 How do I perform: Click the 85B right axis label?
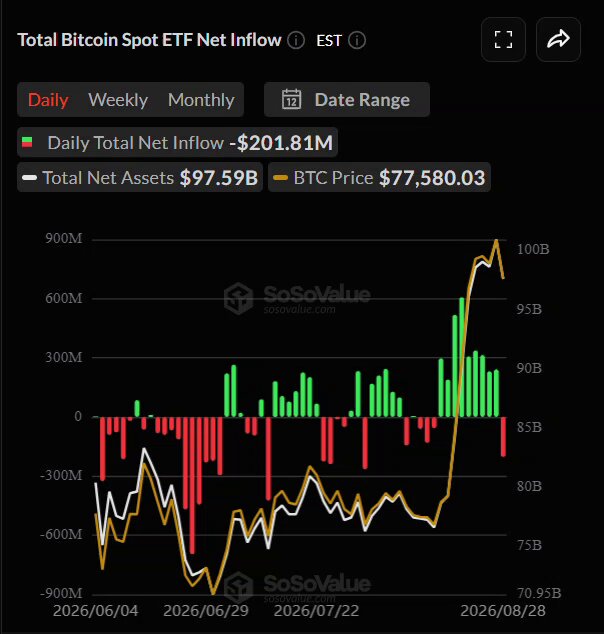(529, 427)
